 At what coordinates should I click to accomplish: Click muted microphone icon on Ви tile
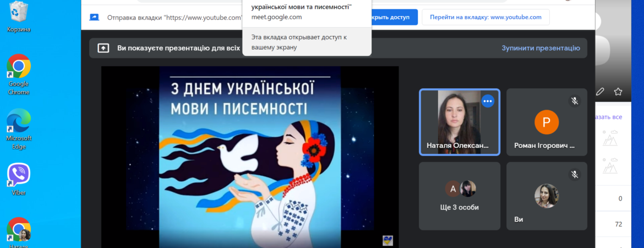(575, 174)
